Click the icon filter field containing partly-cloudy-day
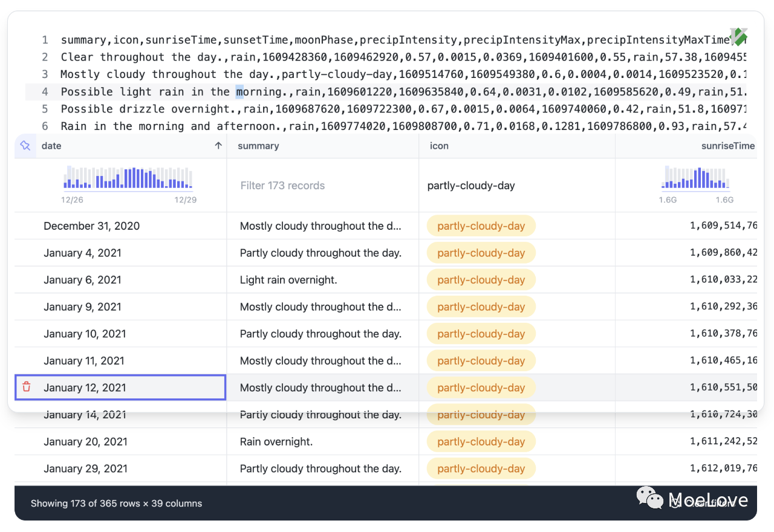Screen dimensions: 774x532 (471, 186)
